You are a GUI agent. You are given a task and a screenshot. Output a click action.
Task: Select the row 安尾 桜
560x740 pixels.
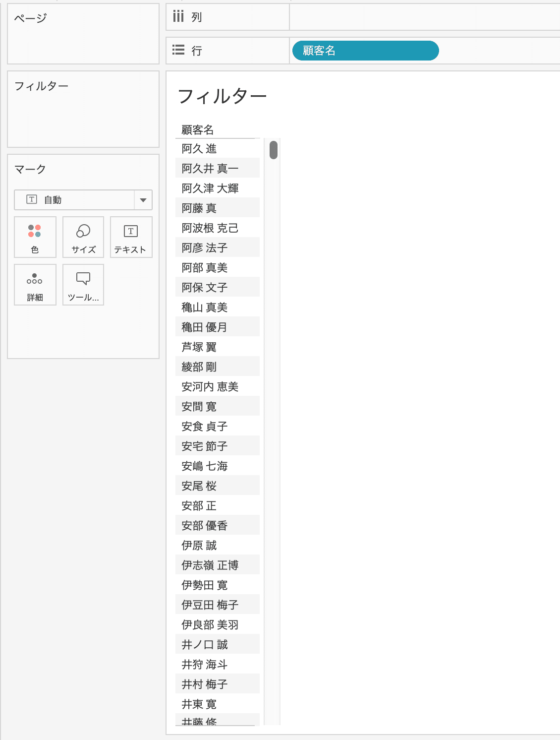(218, 486)
